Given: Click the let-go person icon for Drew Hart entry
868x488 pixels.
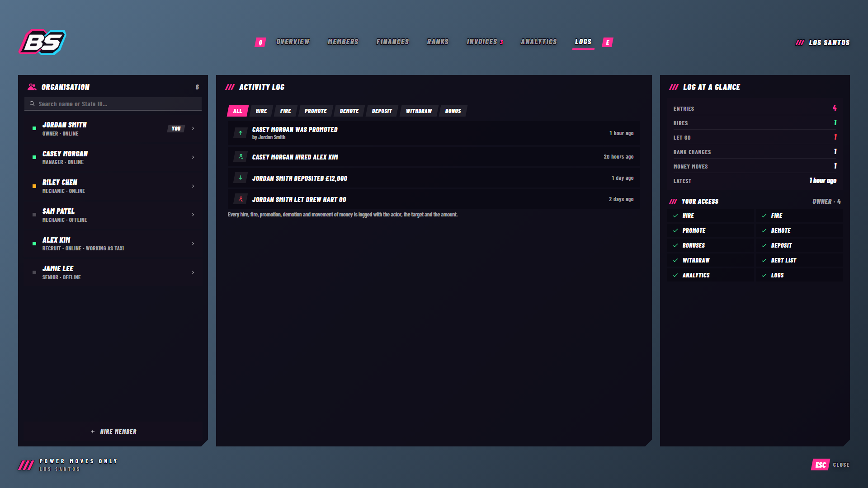Looking at the screenshot, I should click(x=241, y=199).
